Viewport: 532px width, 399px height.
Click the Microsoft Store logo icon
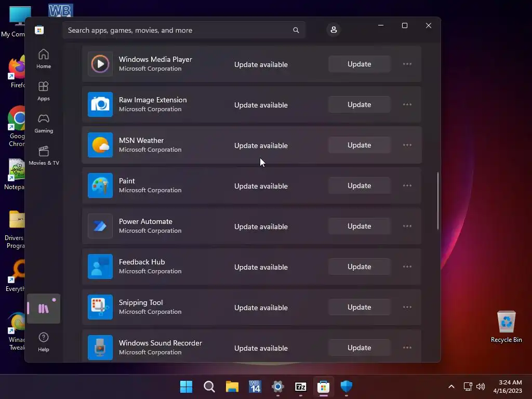click(39, 30)
